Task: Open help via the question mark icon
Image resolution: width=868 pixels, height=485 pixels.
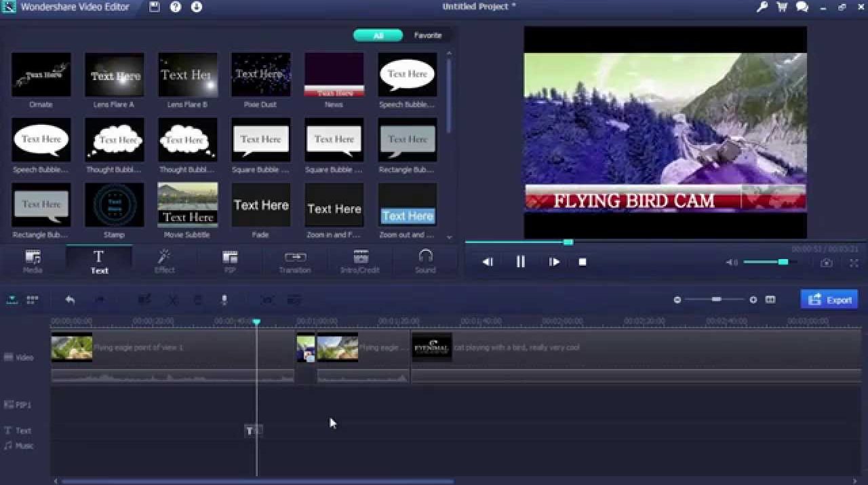Action: click(x=176, y=7)
